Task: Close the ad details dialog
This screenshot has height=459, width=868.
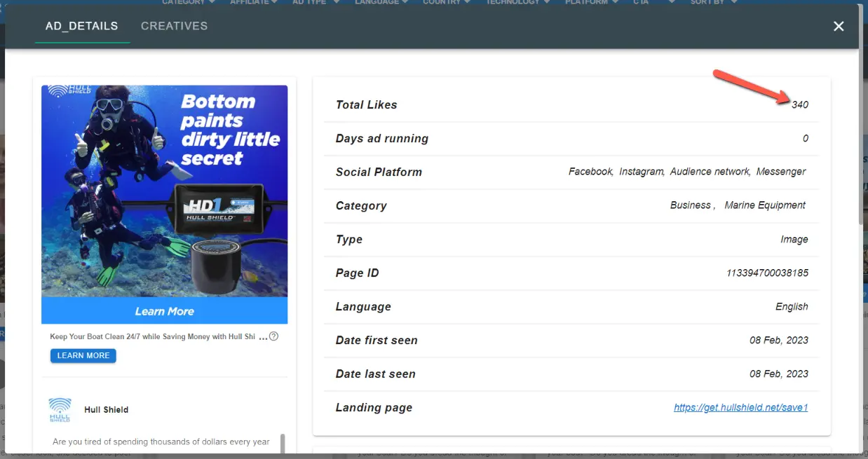Action: tap(838, 27)
